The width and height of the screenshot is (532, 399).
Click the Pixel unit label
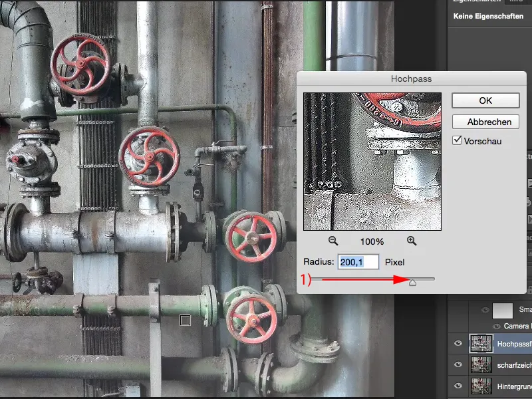tap(394, 262)
